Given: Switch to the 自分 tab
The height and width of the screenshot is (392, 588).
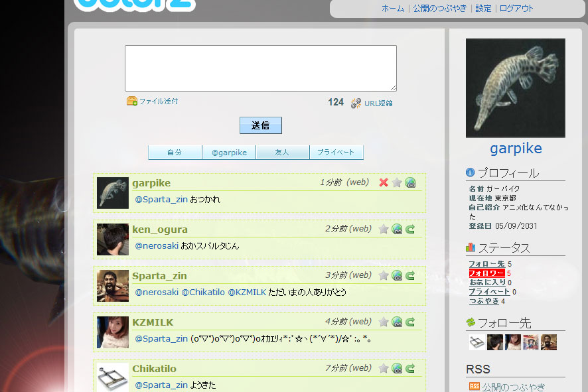Looking at the screenshot, I should [175, 153].
